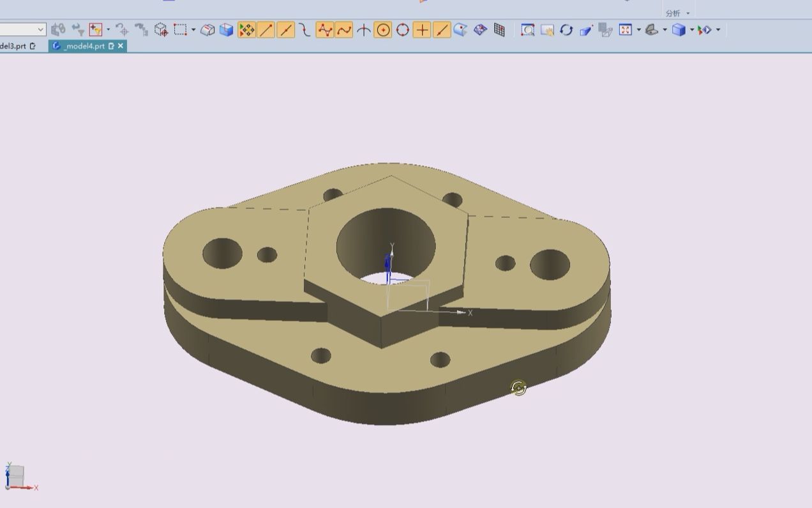Toggle the snap to end point option

click(266, 30)
